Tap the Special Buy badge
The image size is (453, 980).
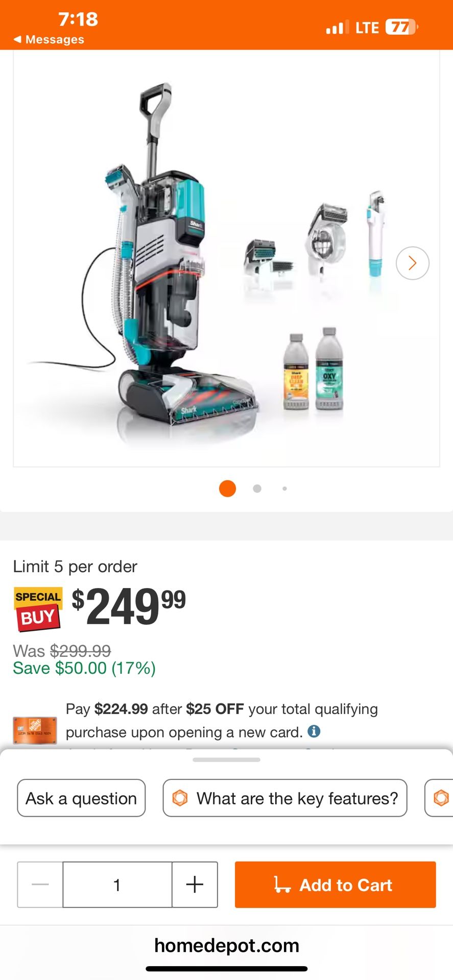tap(38, 609)
